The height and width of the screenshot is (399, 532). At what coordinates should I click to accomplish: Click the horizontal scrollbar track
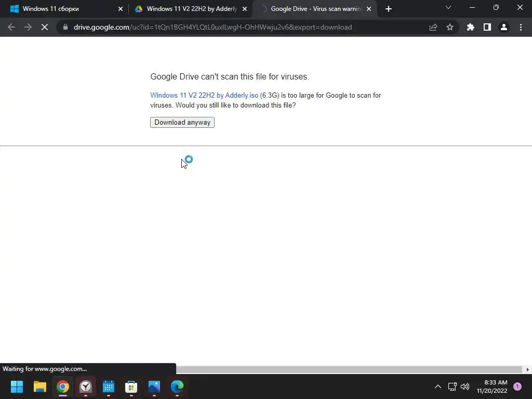click(x=350, y=369)
